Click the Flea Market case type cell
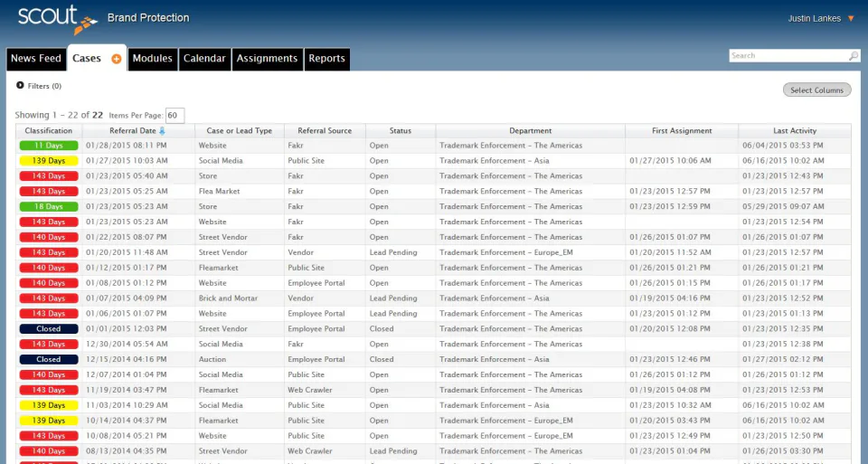868x464 pixels. click(x=219, y=191)
